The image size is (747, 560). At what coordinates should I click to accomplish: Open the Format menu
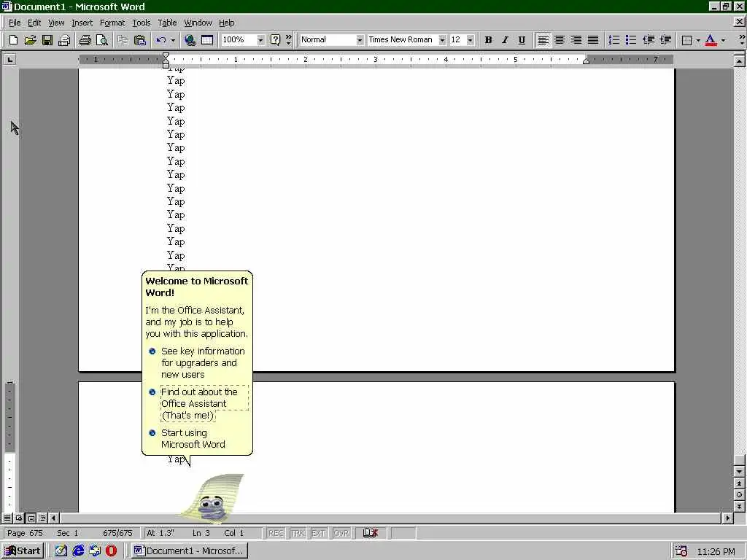pyautogui.click(x=112, y=23)
